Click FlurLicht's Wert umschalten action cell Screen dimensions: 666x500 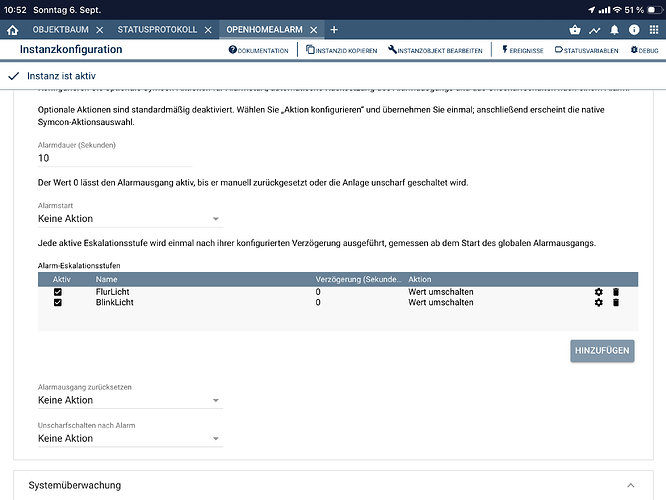[441, 292]
